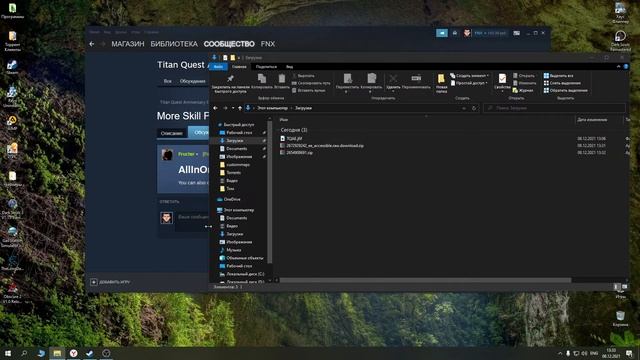Open FNX profile in Steam navigation
Screen dimensions: 640x360
[268, 44]
